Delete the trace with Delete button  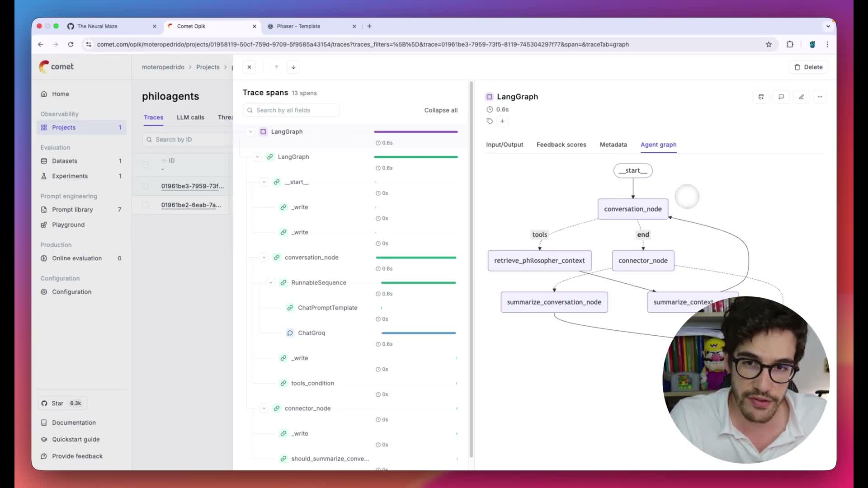pyautogui.click(x=808, y=67)
